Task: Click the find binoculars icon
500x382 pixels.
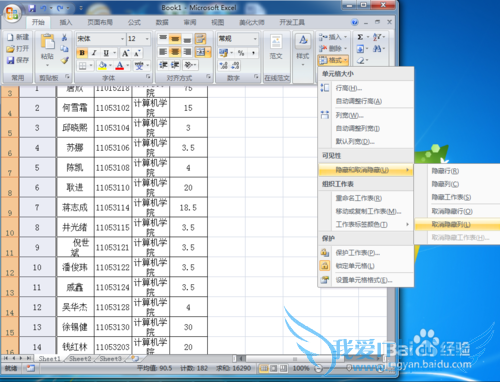Action: tap(377, 49)
